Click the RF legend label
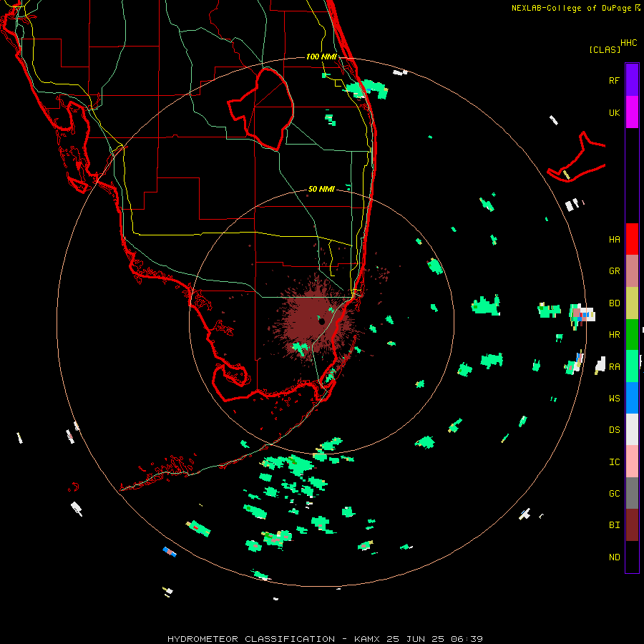 click(614, 80)
